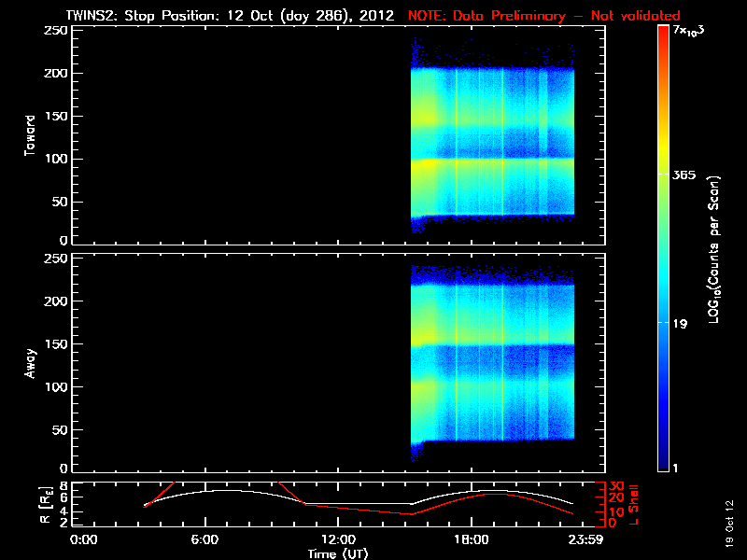This screenshot has width=747, height=560.
Task: Click the red Data Preliminary note text
Action: click(544, 16)
